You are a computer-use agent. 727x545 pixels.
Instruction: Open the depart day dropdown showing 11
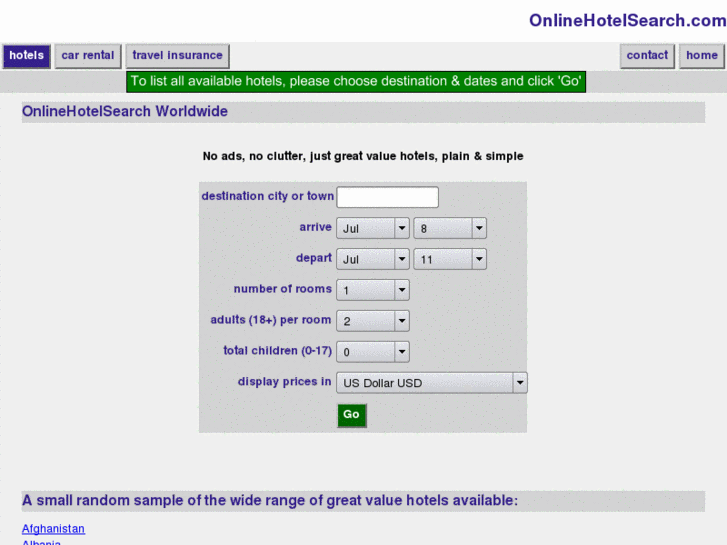pyautogui.click(x=450, y=259)
